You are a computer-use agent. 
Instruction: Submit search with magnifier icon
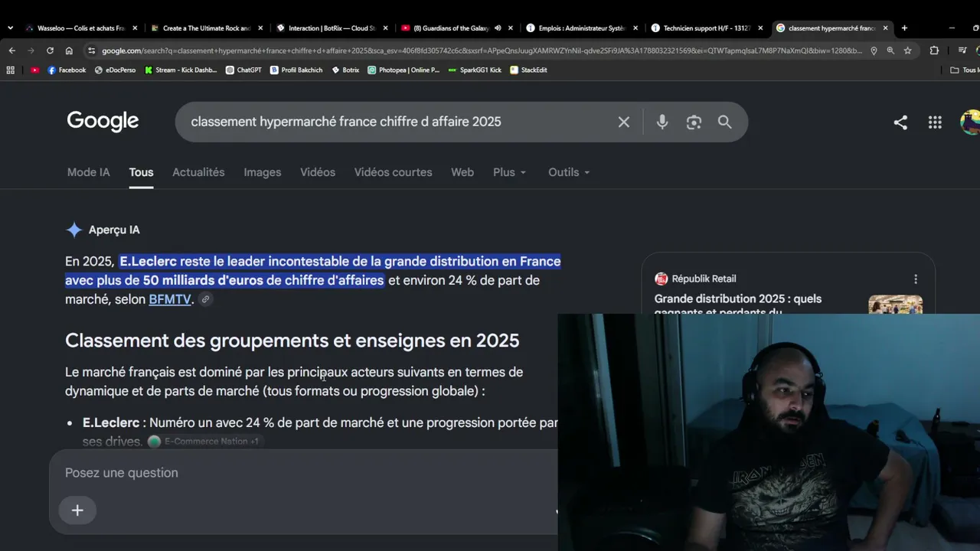click(x=724, y=122)
